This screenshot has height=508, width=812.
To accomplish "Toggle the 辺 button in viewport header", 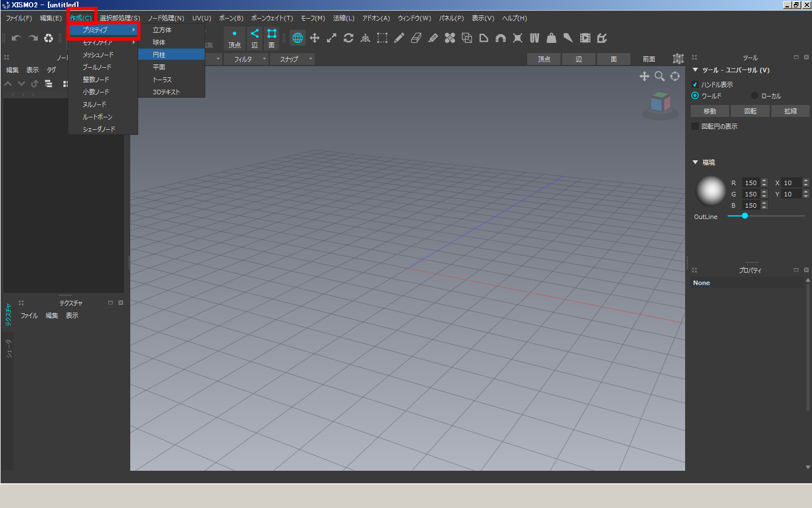I will pyautogui.click(x=579, y=59).
